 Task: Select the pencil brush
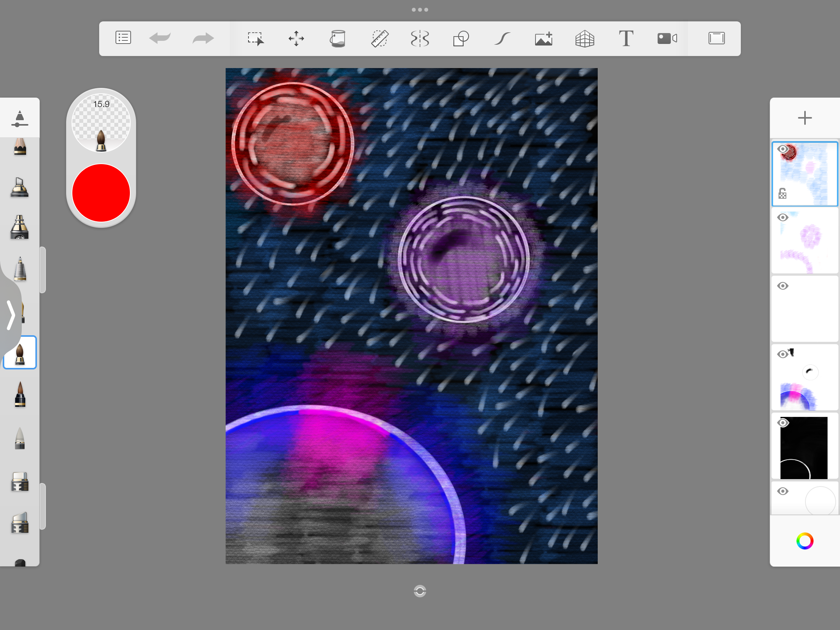(20, 147)
